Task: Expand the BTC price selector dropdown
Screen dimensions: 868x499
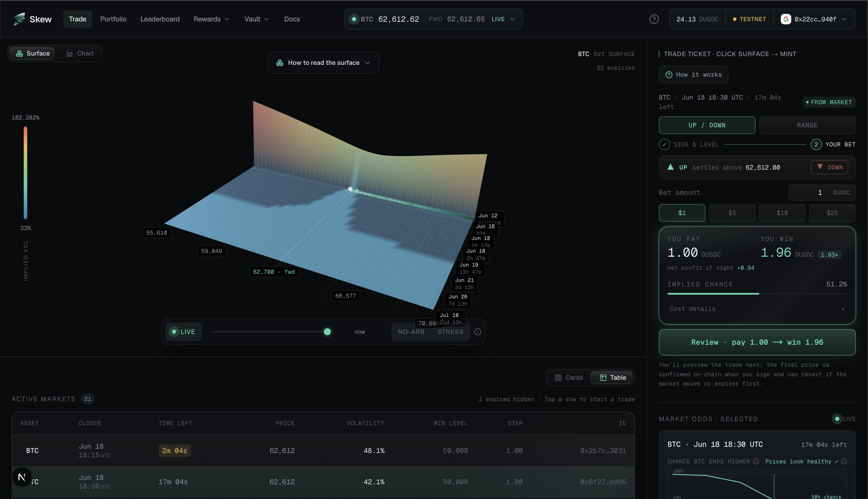Action: click(433, 19)
